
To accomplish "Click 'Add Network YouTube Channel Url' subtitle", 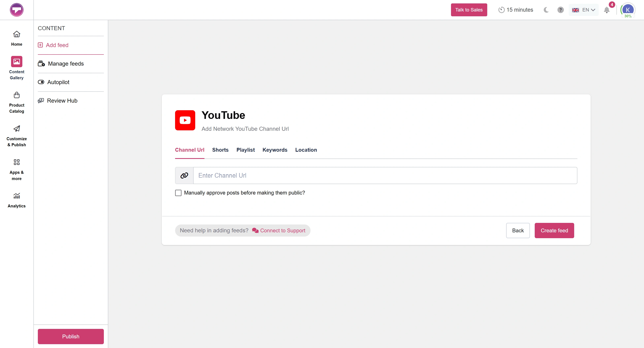I will [x=245, y=129].
